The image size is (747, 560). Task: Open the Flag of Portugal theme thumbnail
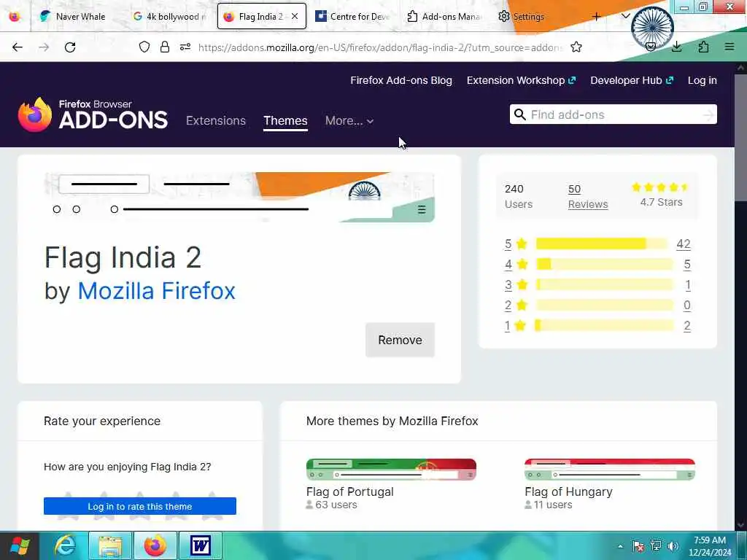coord(391,470)
